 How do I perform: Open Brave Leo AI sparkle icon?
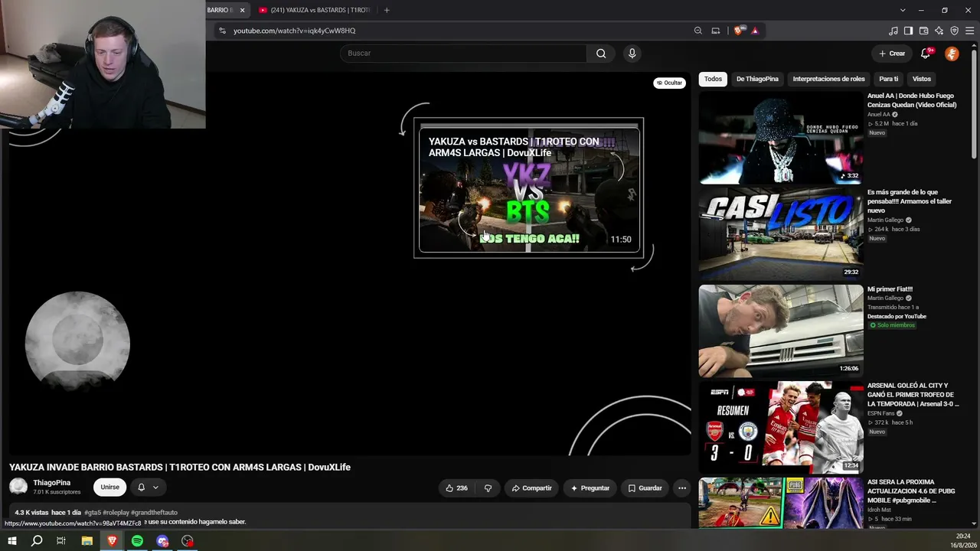pyautogui.click(x=939, y=31)
